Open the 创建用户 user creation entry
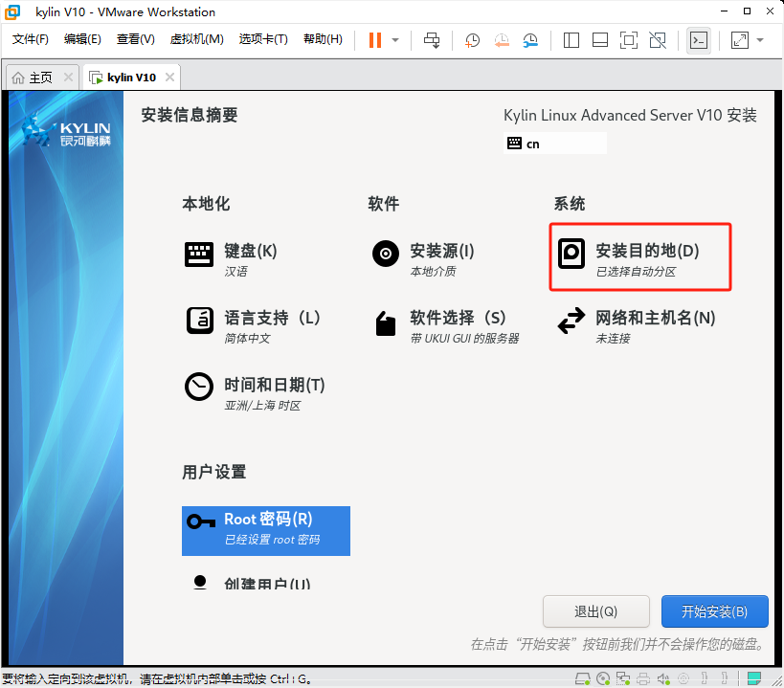This screenshot has height=688, width=784. pyautogui.click(x=252, y=582)
